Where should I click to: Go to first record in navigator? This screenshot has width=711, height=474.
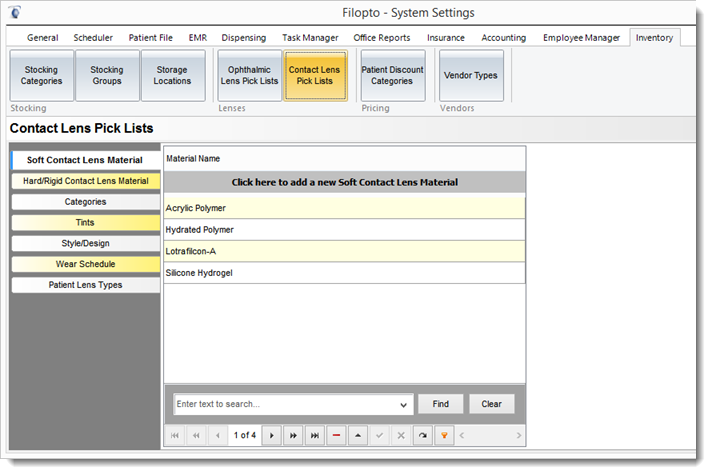point(175,436)
